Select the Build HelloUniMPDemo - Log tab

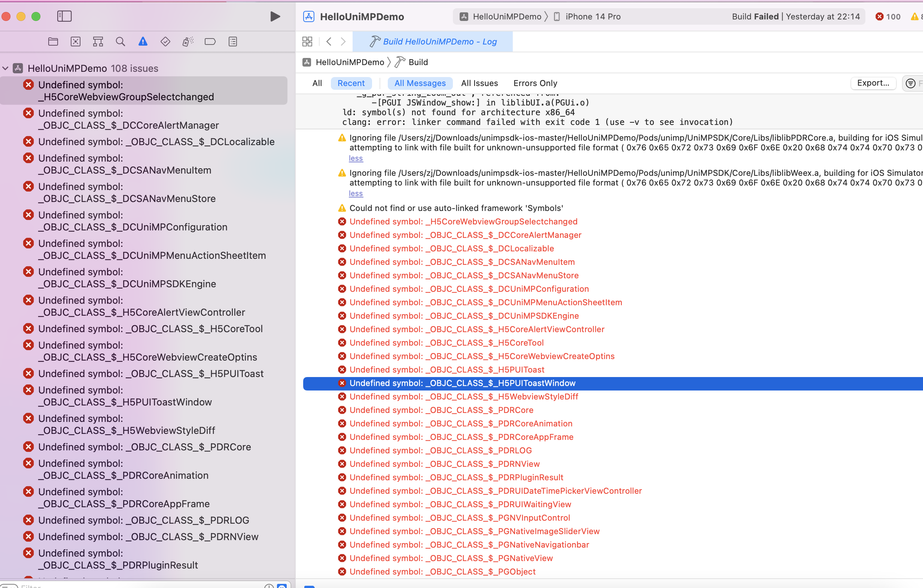[x=433, y=42]
